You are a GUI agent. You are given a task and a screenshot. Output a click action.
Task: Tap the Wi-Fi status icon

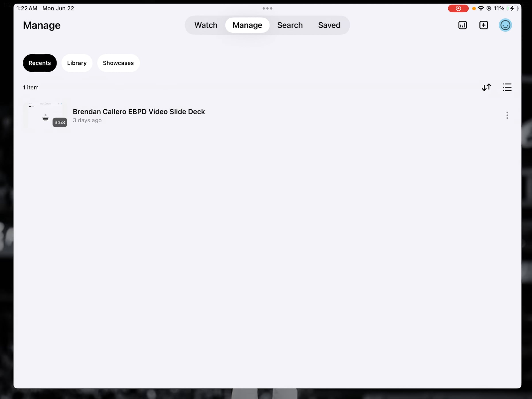click(x=481, y=8)
